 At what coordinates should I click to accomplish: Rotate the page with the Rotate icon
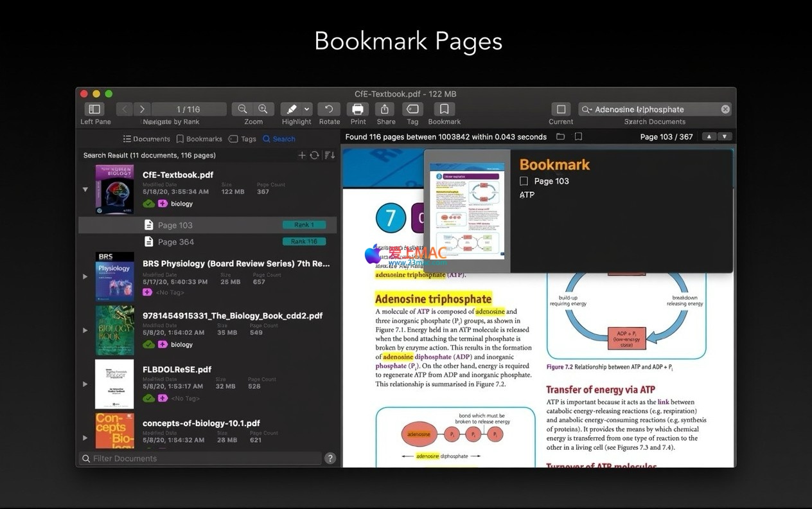click(329, 109)
